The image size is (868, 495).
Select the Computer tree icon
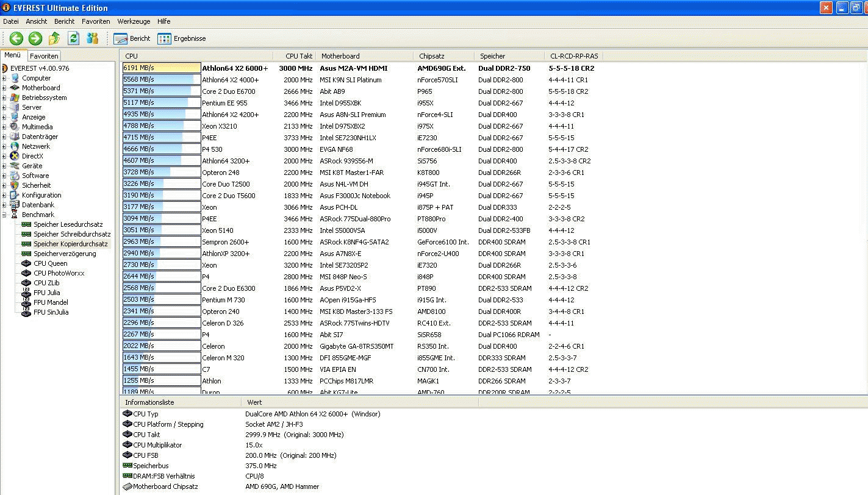click(15, 78)
